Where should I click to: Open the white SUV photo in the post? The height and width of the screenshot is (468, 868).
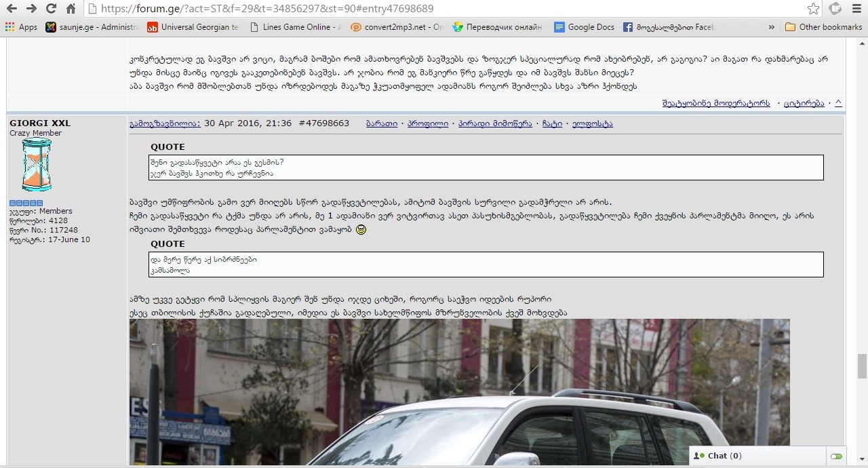459,393
